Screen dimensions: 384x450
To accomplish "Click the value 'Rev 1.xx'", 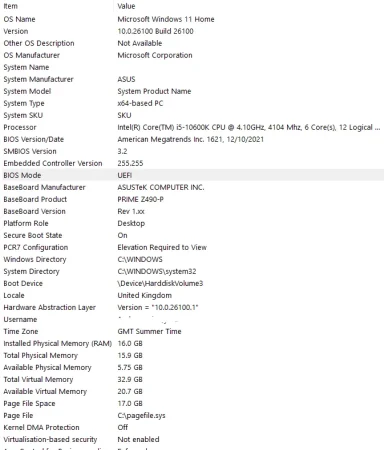I will click(x=131, y=211).
